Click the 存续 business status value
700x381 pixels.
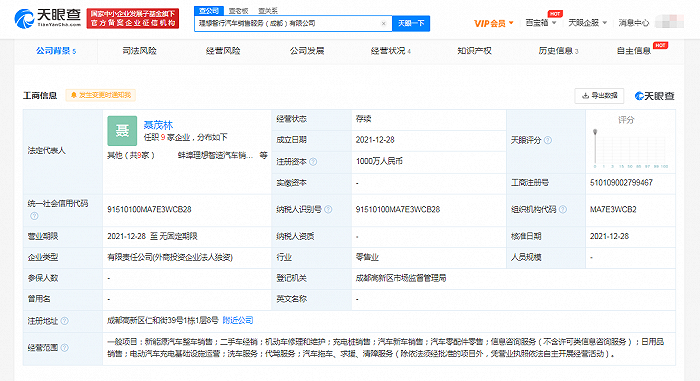coord(363,119)
